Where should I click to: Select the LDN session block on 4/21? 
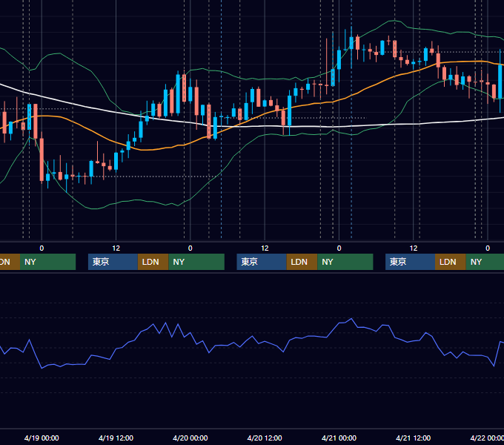click(451, 262)
